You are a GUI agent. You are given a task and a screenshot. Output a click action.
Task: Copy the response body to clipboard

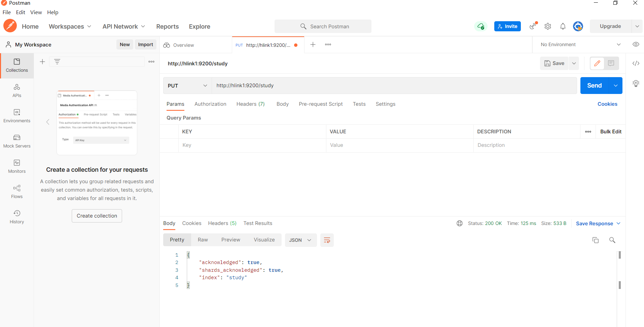point(596,240)
